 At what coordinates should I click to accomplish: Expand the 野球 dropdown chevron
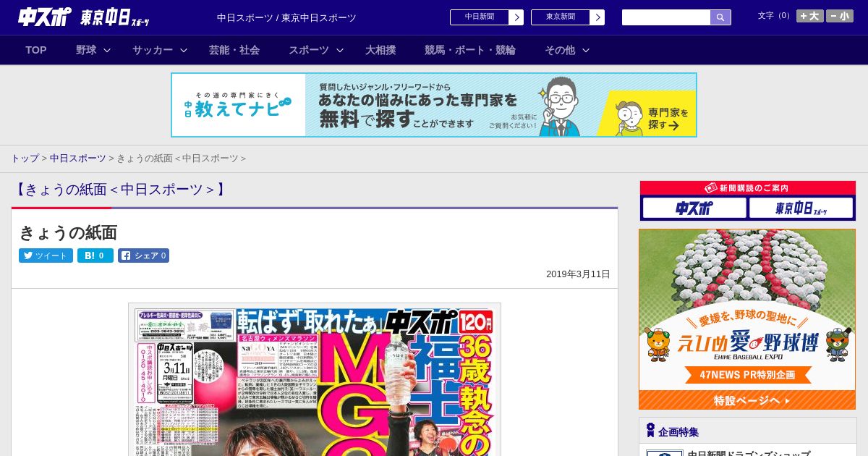coord(107,50)
